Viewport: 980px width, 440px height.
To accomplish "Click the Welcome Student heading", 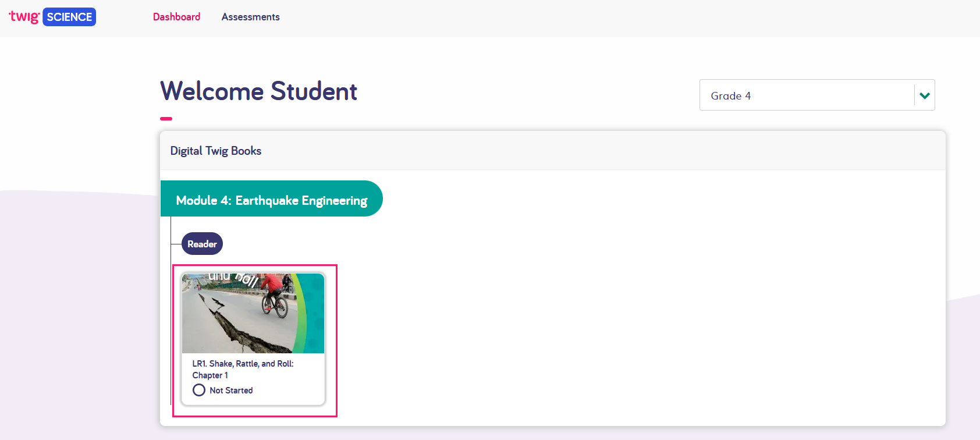I will [x=258, y=91].
